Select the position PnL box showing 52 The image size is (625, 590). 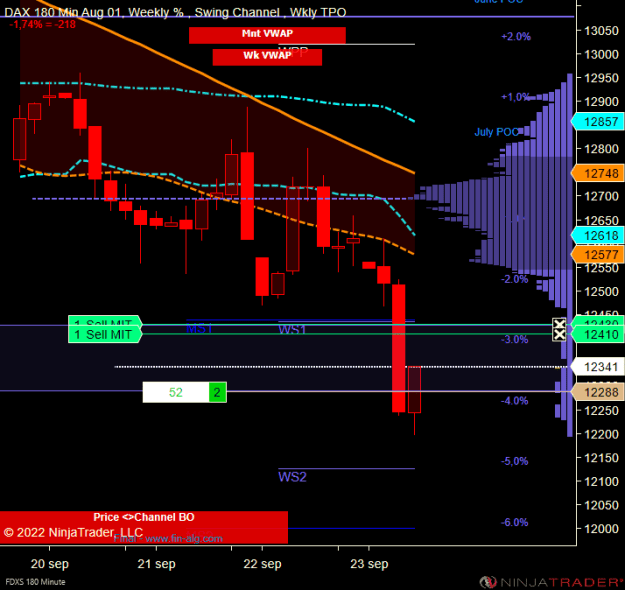(x=176, y=392)
